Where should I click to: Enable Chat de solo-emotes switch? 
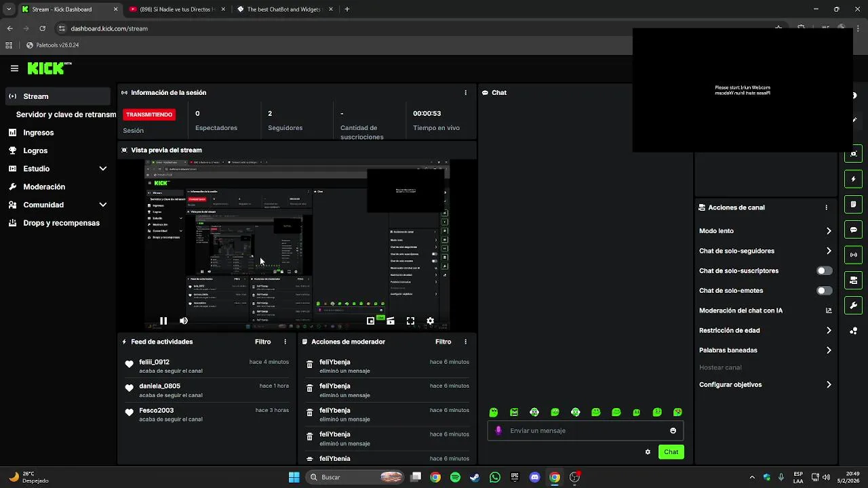tap(824, 291)
